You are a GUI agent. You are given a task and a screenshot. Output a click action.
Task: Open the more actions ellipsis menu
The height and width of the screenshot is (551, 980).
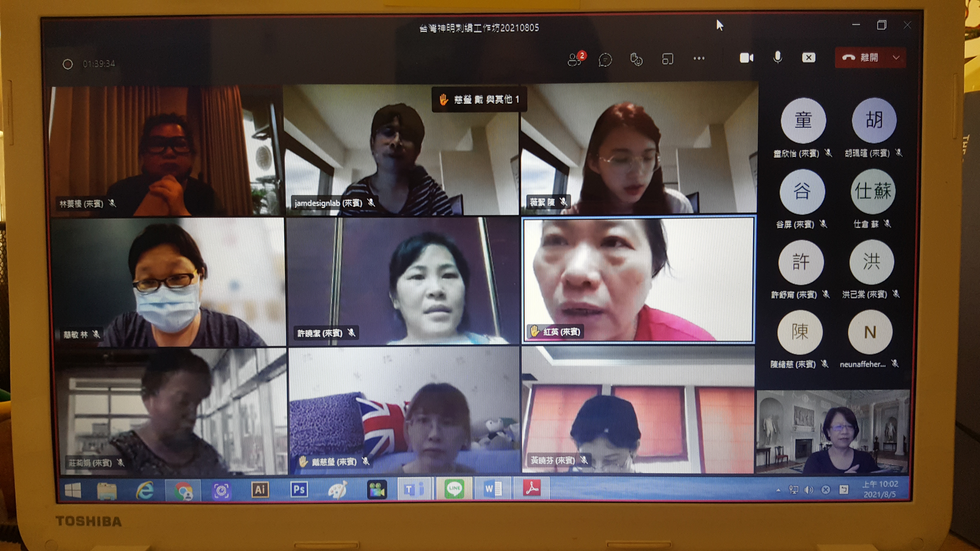698,59
